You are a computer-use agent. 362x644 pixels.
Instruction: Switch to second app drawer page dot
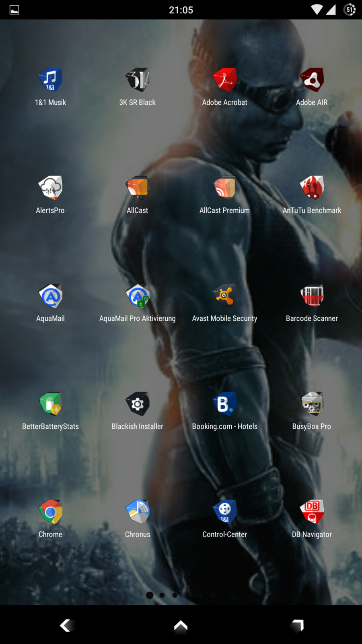[x=162, y=595]
